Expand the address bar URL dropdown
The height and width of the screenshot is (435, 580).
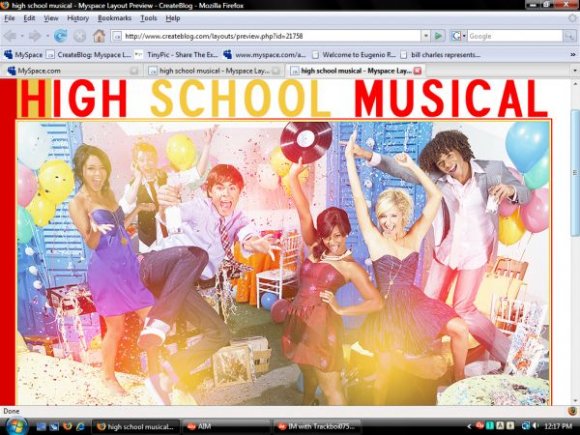(x=426, y=36)
